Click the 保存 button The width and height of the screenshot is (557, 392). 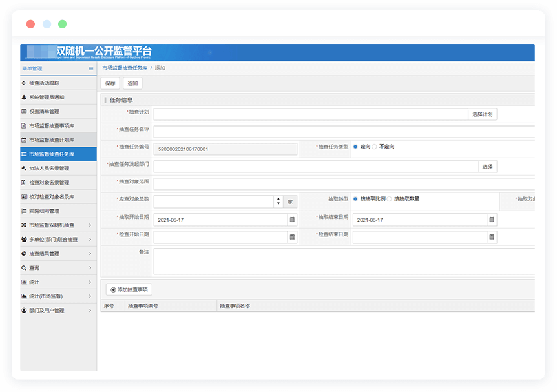[x=110, y=83]
